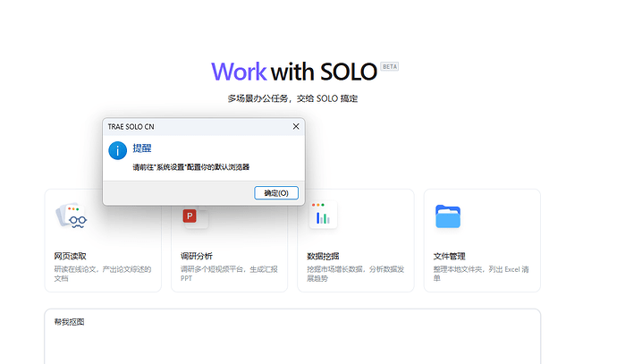Click the red PowerPoint icon on 调研分析 card
This screenshot has width=617, height=364.
click(190, 216)
